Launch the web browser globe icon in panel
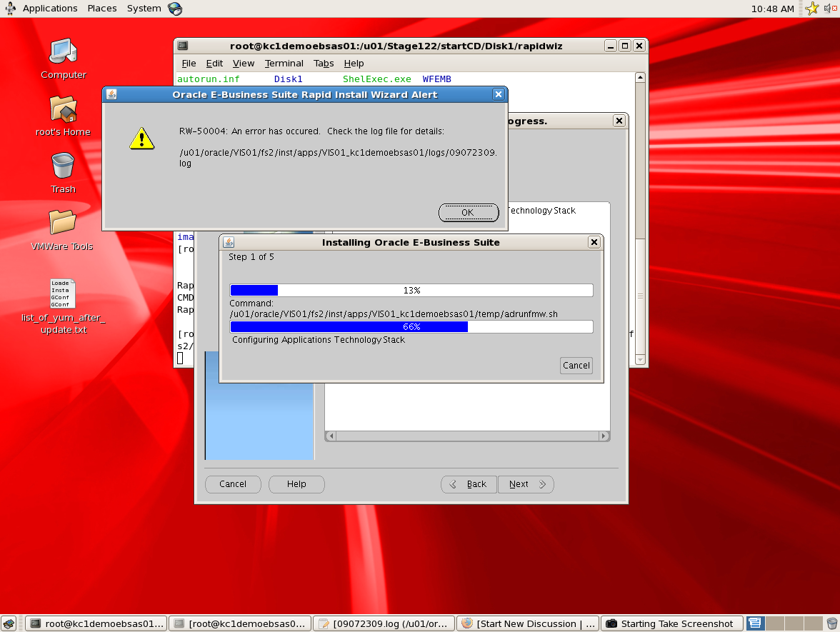Screen dimensions: 840x632 174,9
